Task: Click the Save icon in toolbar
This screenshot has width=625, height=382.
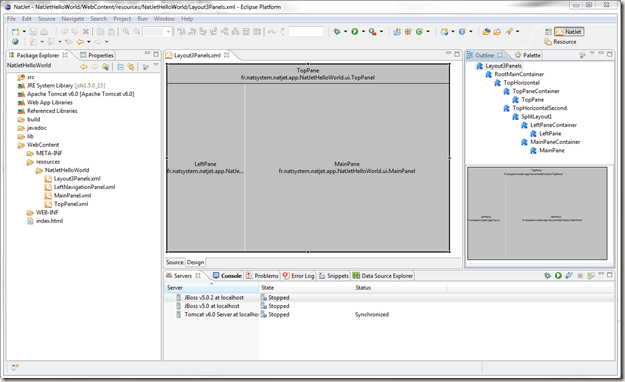Action: (33, 32)
